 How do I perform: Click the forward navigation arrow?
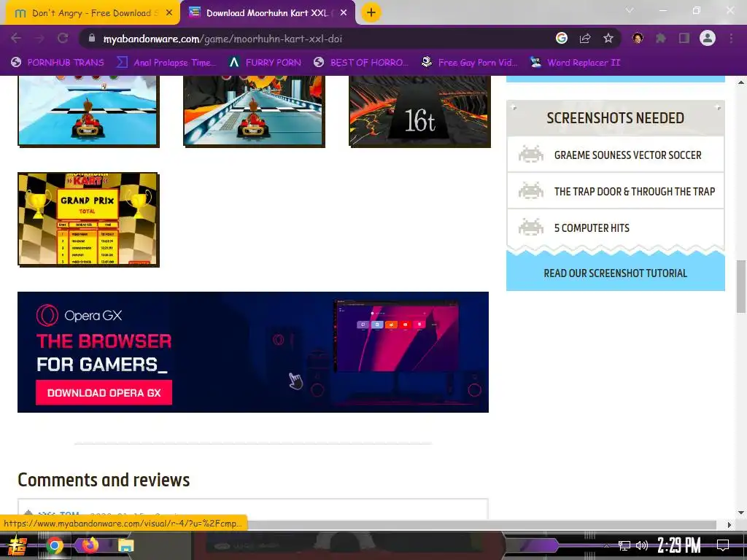[39, 39]
